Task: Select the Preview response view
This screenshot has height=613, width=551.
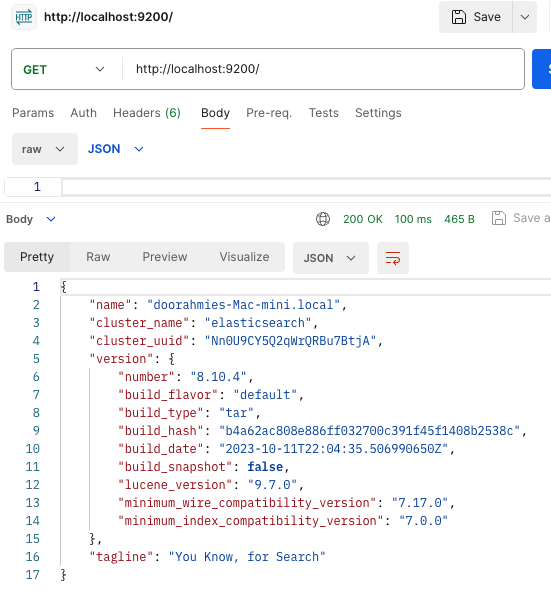Action: [165, 257]
